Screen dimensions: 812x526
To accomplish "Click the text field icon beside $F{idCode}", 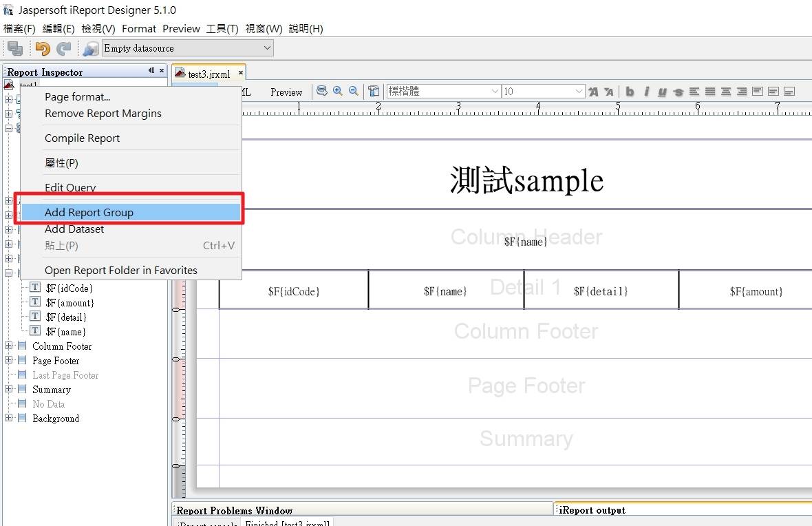I will 35,288.
